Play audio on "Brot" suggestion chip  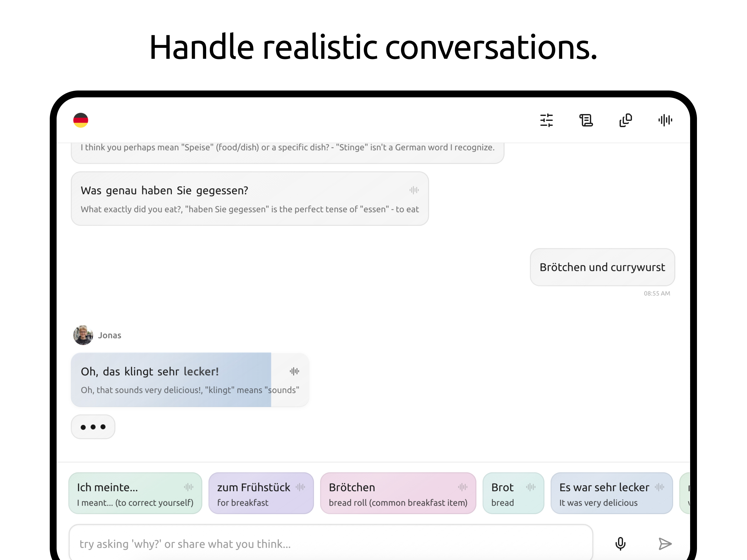530,487
